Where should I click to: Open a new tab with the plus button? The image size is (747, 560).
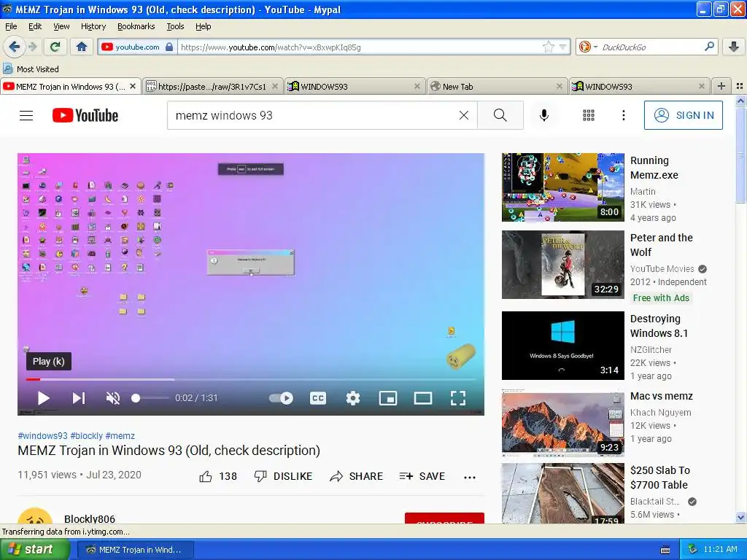(x=721, y=86)
